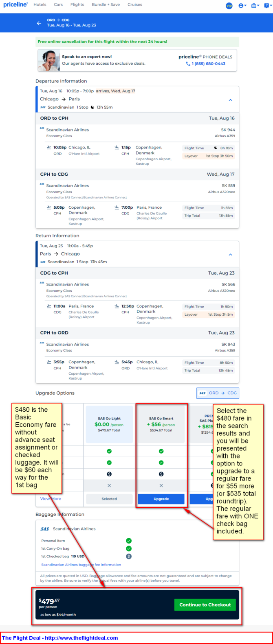Select the SAS Go Smart fare card
Screen dimensions: 273x644
(161, 424)
